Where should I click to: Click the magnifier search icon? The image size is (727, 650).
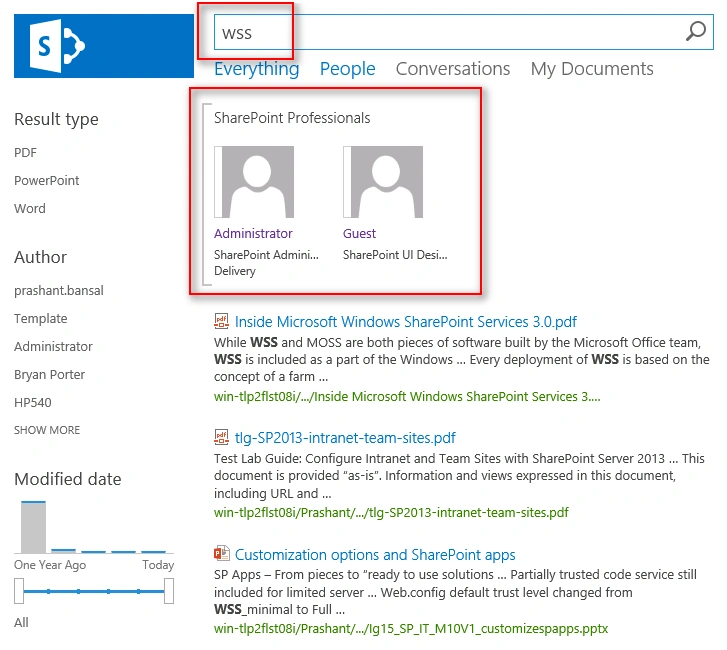[x=695, y=32]
